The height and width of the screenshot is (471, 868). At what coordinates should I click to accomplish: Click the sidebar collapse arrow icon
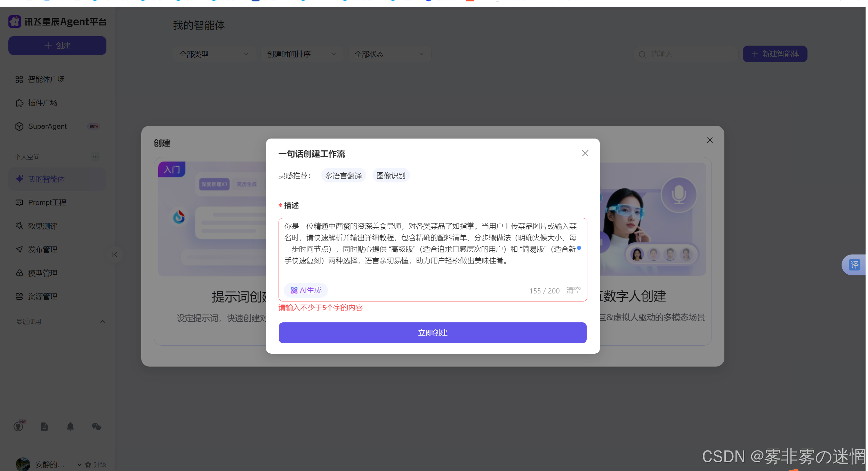click(114, 254)
